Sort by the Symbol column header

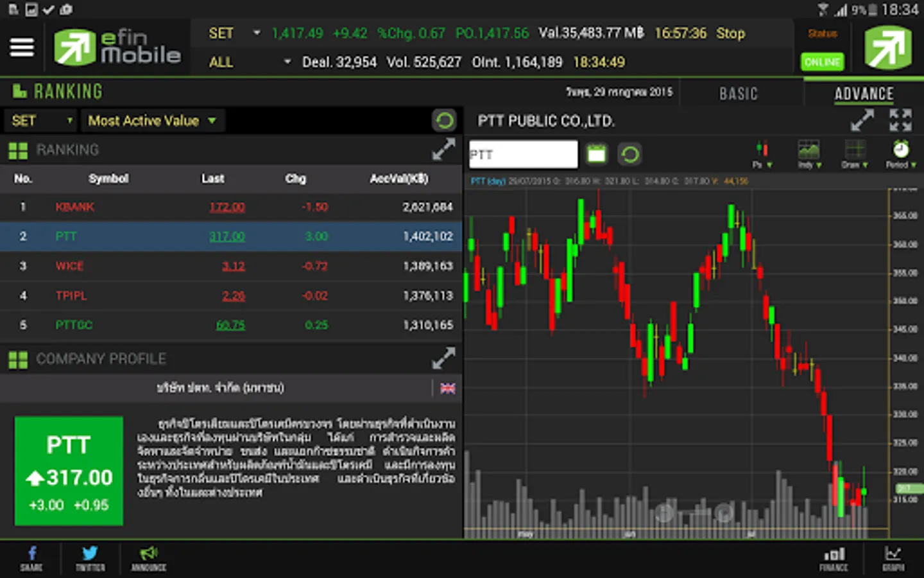pos(108,179)
